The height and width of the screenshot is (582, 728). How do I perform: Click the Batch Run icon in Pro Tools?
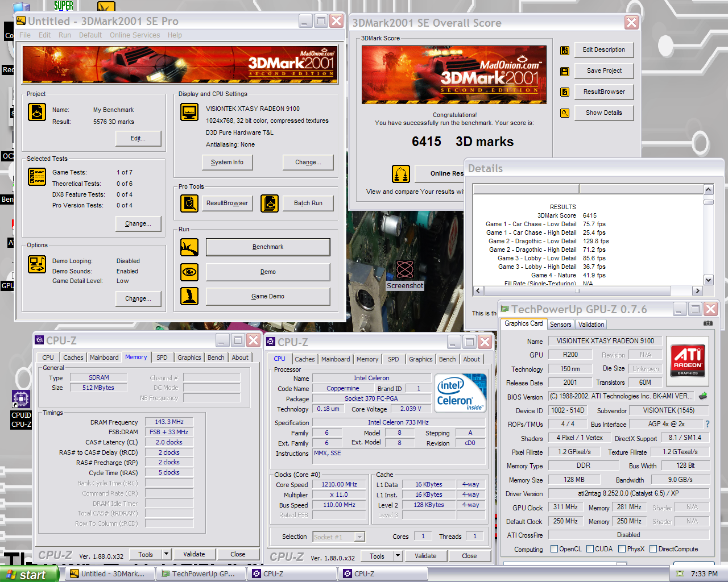tap(270, 203)
